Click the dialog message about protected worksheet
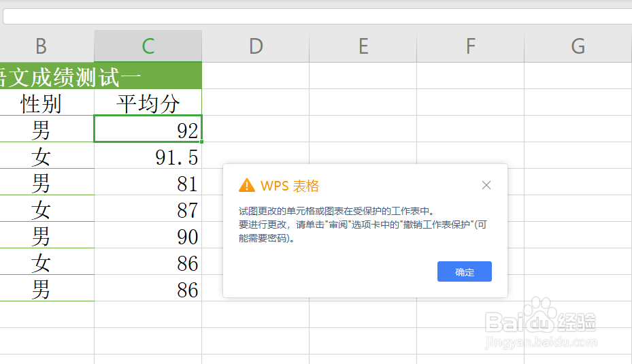Image resolution: width=632 pixels, height=364 pixels. 363,225
